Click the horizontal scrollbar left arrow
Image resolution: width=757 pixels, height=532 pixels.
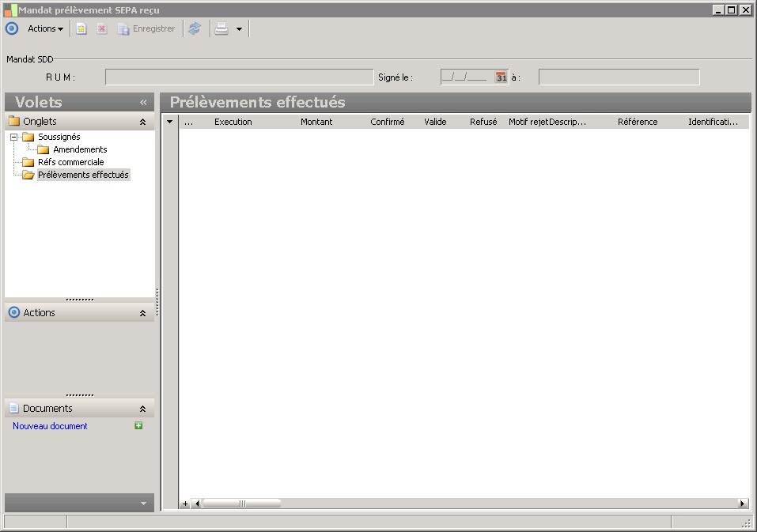point(196,504)
